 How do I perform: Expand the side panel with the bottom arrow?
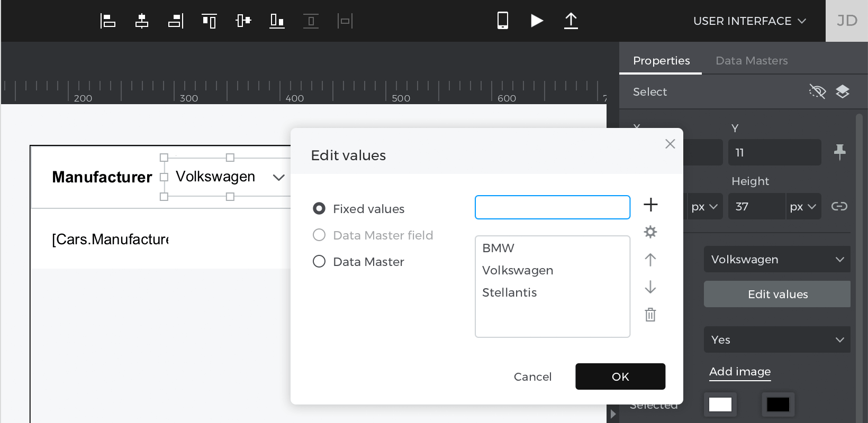(x=613, y=414)
